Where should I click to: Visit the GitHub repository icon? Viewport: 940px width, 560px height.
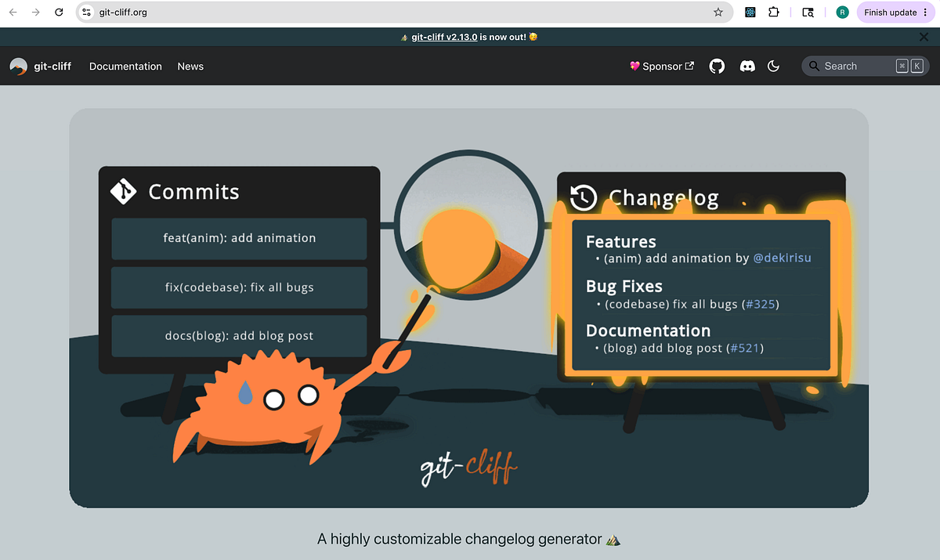[x=717, y=67]
